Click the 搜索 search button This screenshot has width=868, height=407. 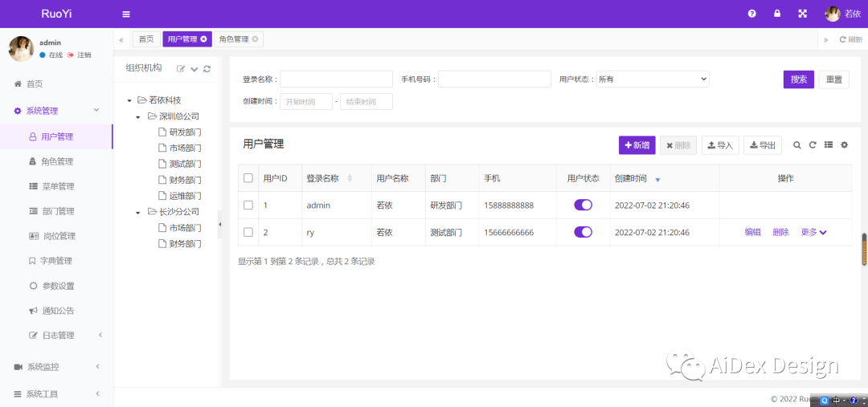tap(799, 79)
